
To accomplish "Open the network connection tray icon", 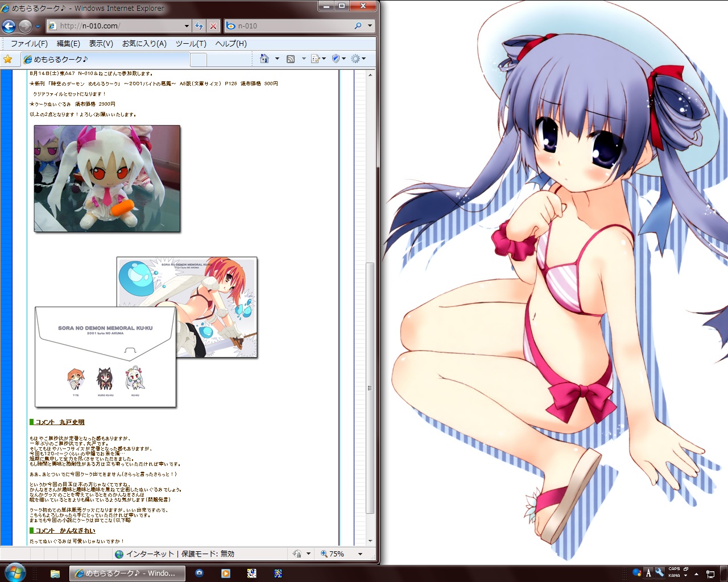I will 710,573.
